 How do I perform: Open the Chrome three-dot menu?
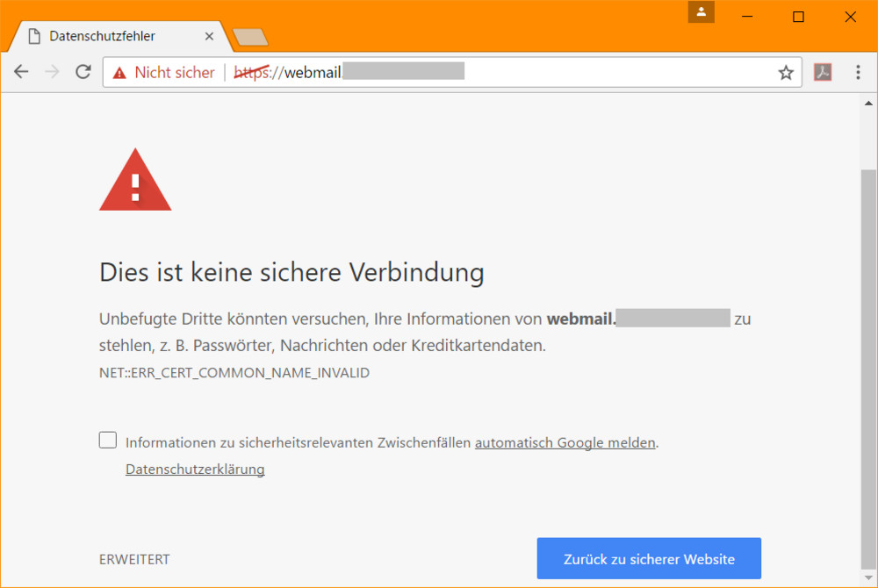coord(858,72)
